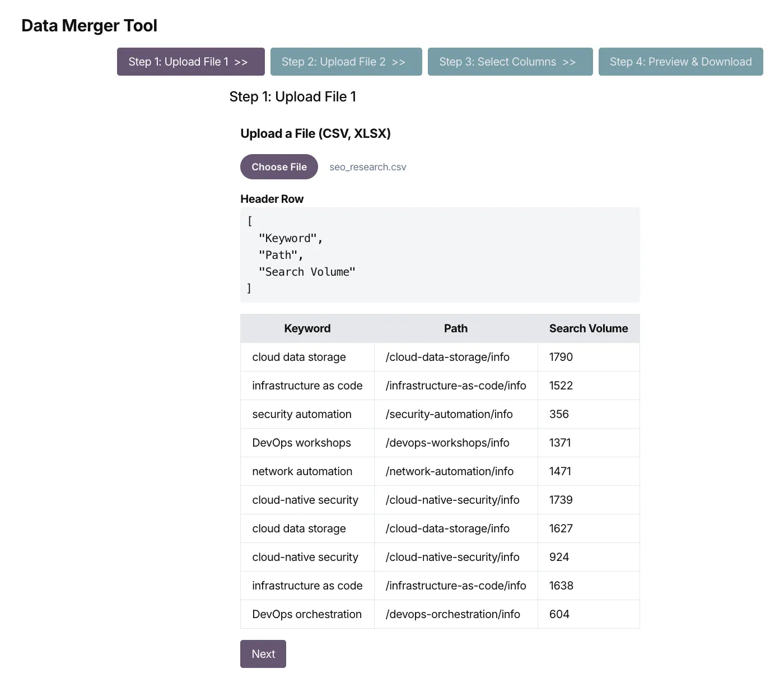Select the search volume value 356

[589, 414]
